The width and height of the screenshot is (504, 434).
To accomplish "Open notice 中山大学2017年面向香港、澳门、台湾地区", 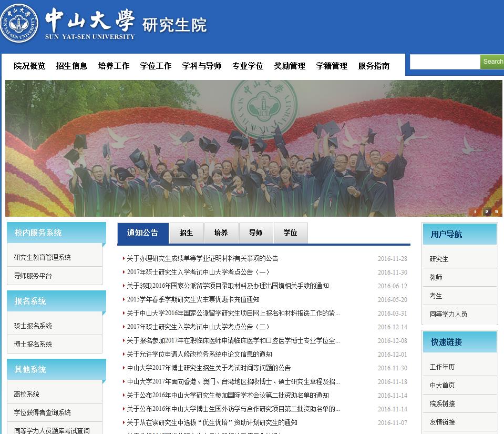I will [x=233, y=381].
